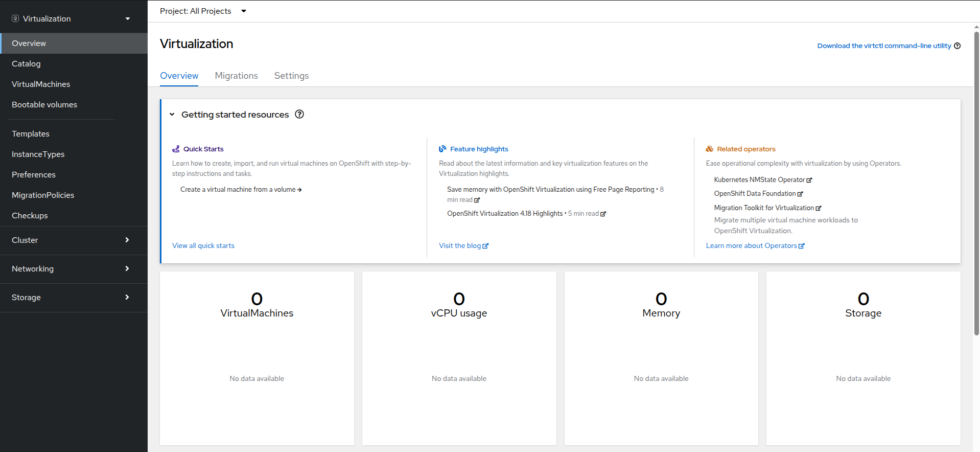Click help icon beside Getting started resources

click(299, 115)
